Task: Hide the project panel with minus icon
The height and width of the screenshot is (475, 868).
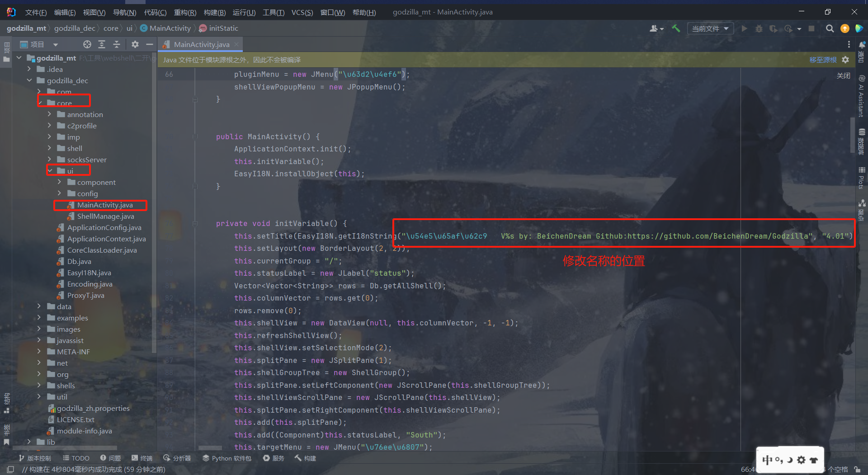Action: coord(149,44)
